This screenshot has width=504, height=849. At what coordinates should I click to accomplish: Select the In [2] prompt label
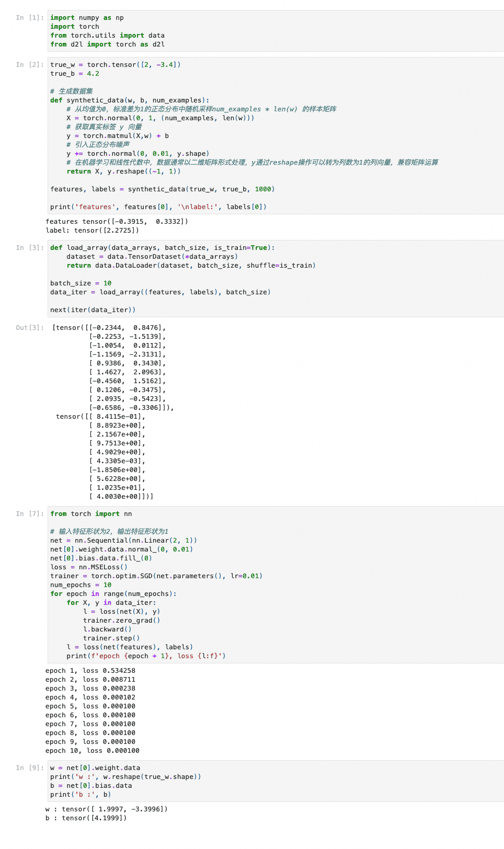(x=30, y=65)
